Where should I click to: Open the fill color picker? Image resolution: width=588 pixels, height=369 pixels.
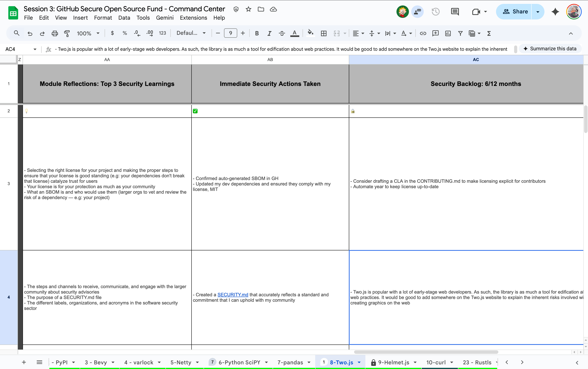(x=310, y=33)
